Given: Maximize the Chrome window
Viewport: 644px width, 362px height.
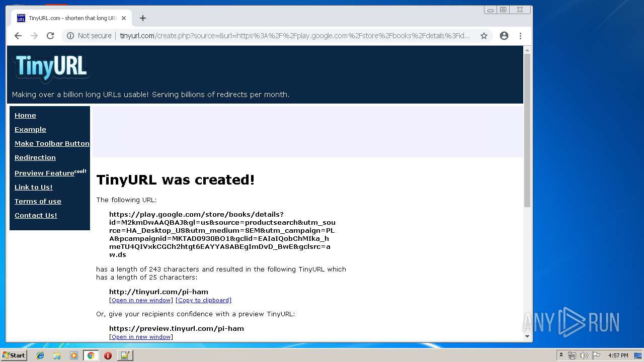Looking at the screenshot, I should point(503,10).
